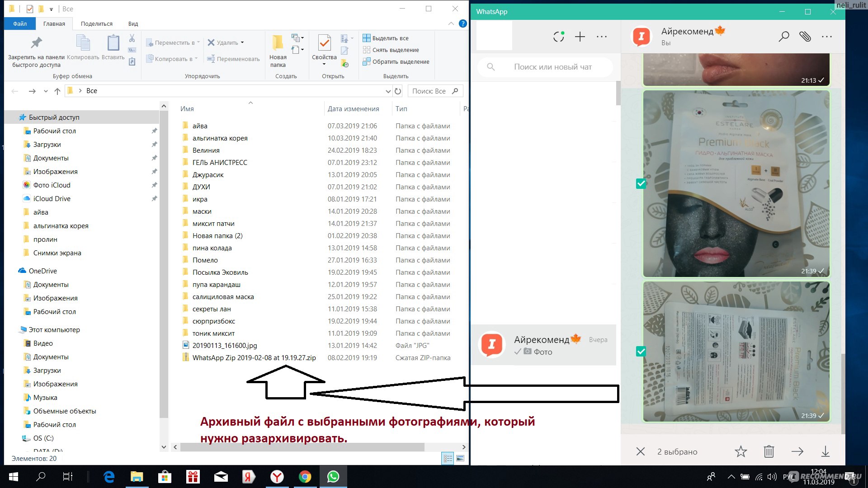
Task: Open Этот компьютер in navigation pane
Action: click(x=54, y=329)
